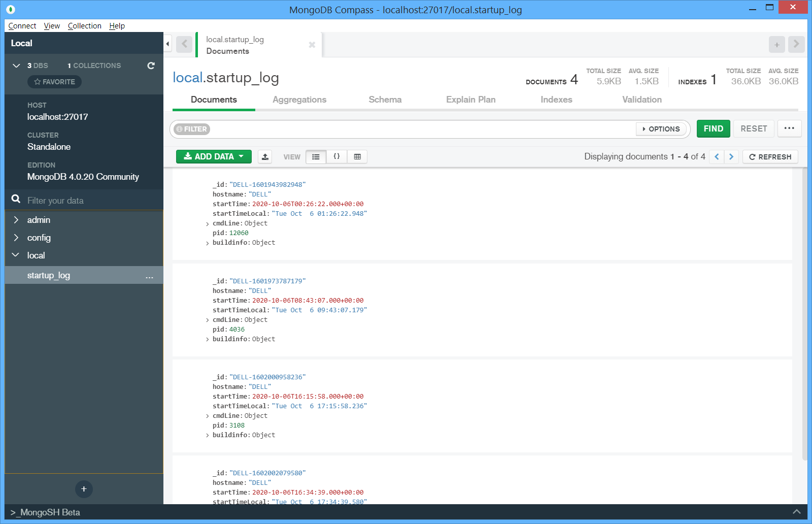
Task: Expand the shell panel with the up chevron
Action: click(x=796, y=512)
